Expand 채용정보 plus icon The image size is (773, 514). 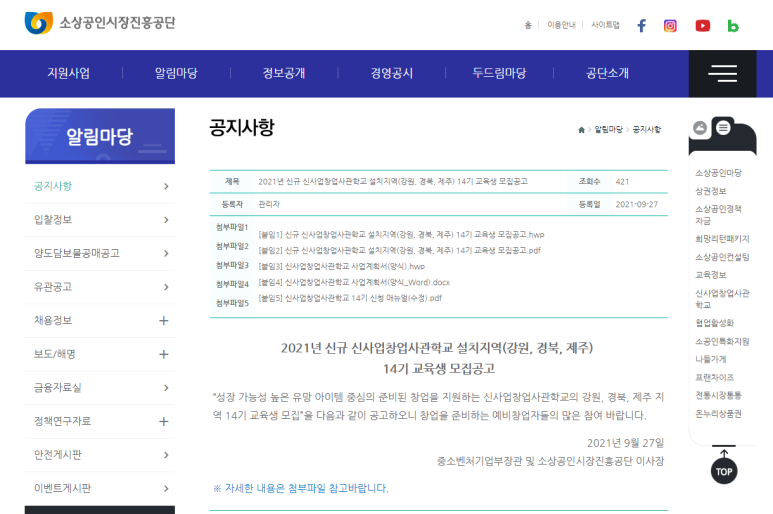tap(164, 321)
